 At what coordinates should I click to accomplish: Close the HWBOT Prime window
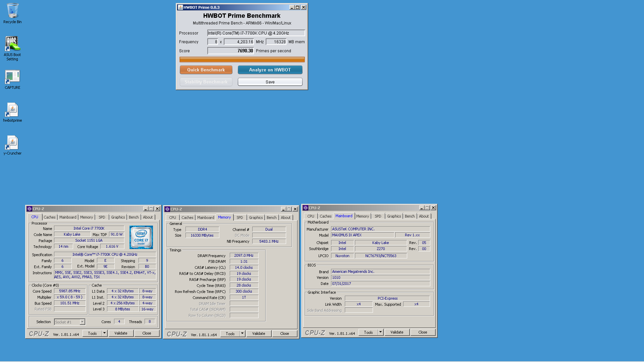click(x=304, y=7)
